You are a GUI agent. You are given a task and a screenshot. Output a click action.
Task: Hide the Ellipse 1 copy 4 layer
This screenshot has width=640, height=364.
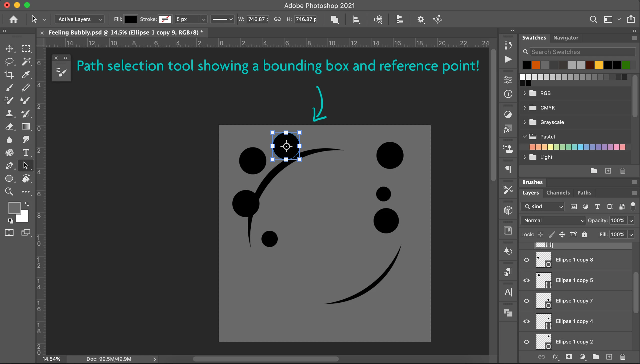point(526,321)
